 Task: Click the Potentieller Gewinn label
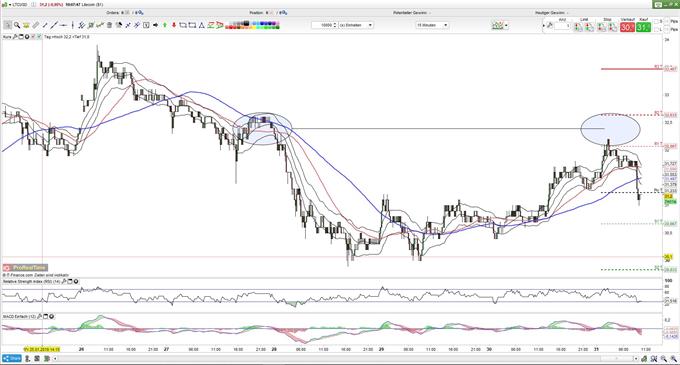pyautogui.click(x=410, y=13)
